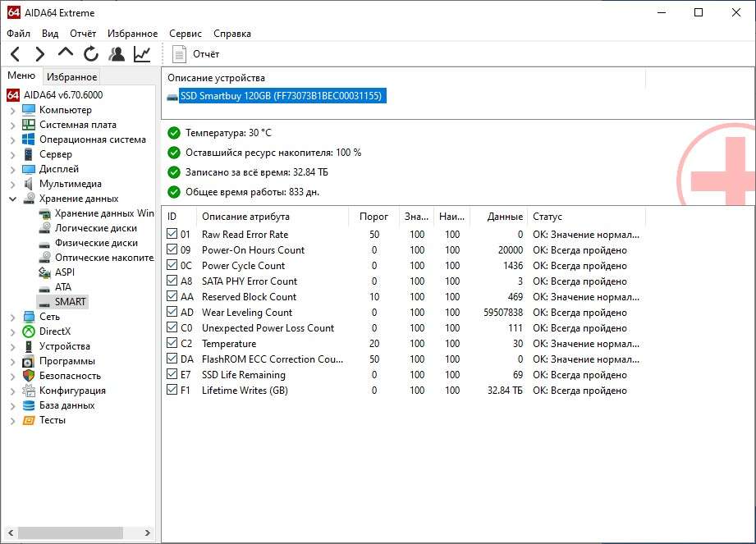
Task: Expand the Мультимедиа tree node
Action: click(12, 184)
